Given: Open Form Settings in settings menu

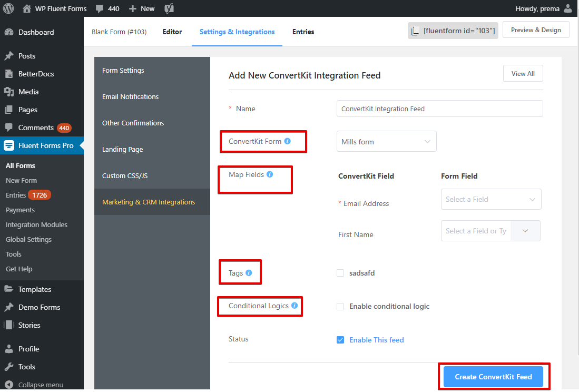Looking at the screenshot, I should (152, 70).
